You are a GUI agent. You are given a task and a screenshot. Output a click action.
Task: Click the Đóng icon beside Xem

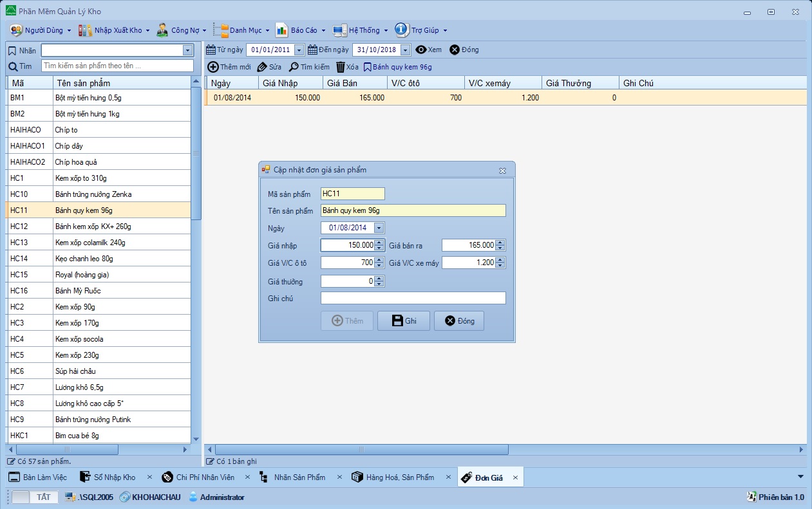pyautogui.click(x=455, y=50)
